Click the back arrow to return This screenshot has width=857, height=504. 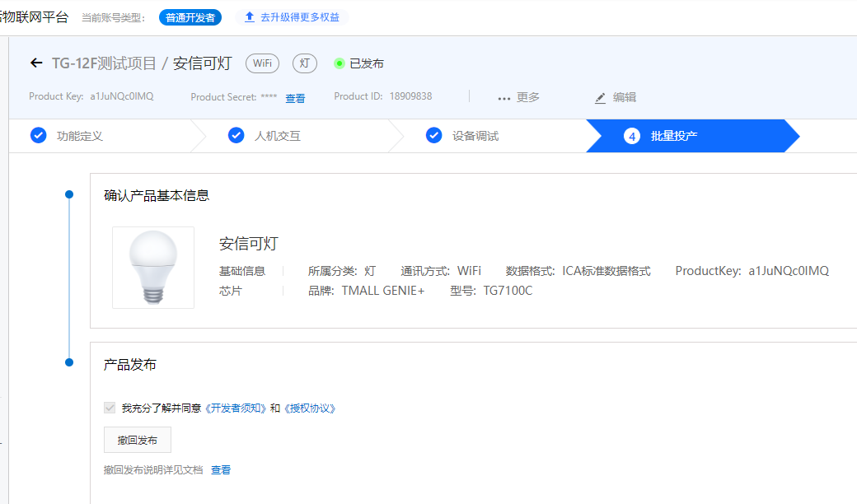click(35, 63)
